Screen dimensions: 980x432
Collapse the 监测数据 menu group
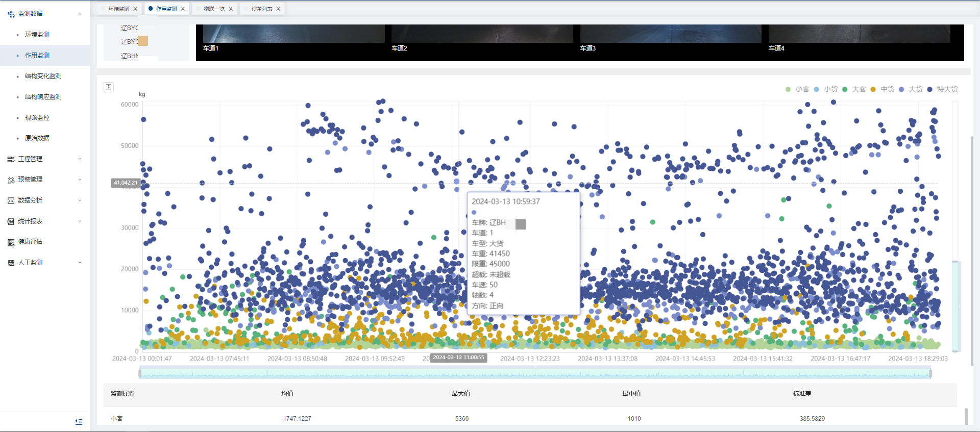pyautogui.click(x=80, y=14)
